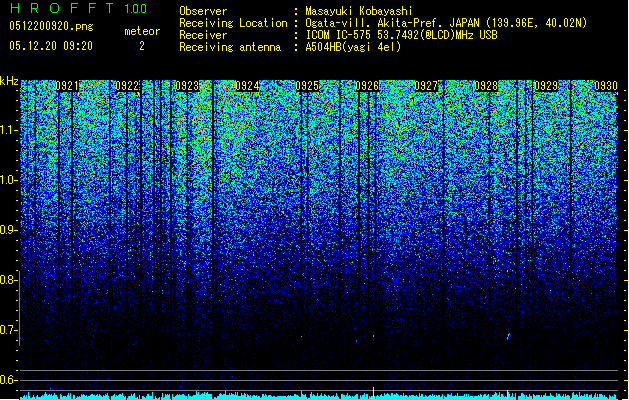Click the 0.8 kHz axis label
Image resolution: width=629 pixels, height=400 pixels.
click(9, 280)
